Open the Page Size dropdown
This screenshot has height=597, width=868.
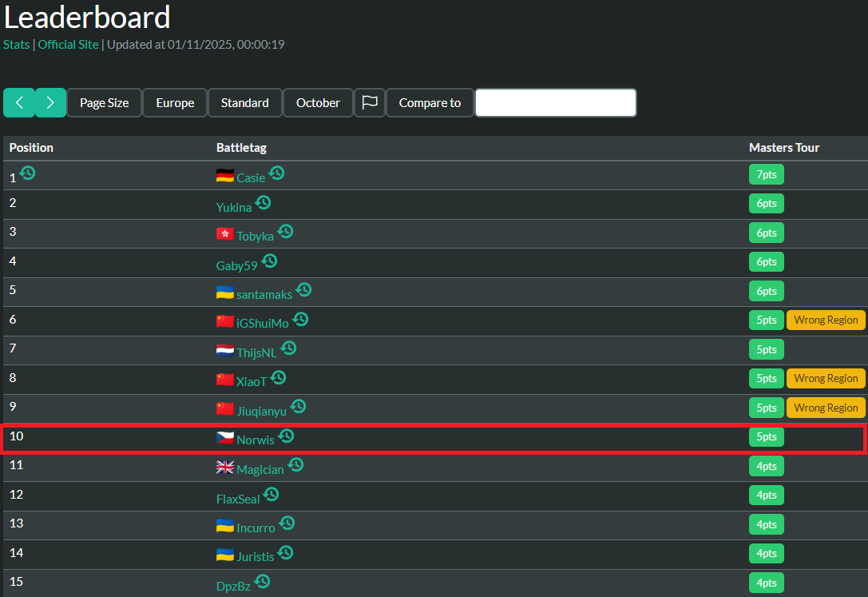104,102
